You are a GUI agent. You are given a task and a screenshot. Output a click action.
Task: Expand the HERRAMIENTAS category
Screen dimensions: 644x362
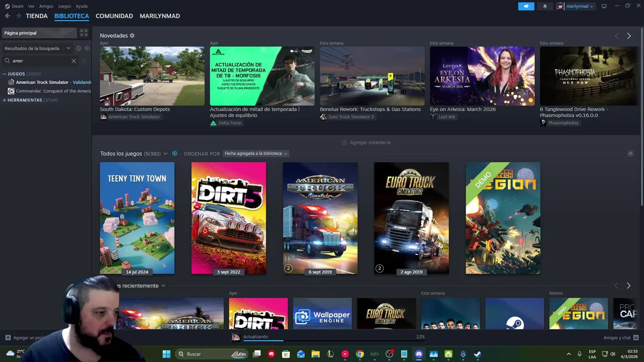point(5,100)
